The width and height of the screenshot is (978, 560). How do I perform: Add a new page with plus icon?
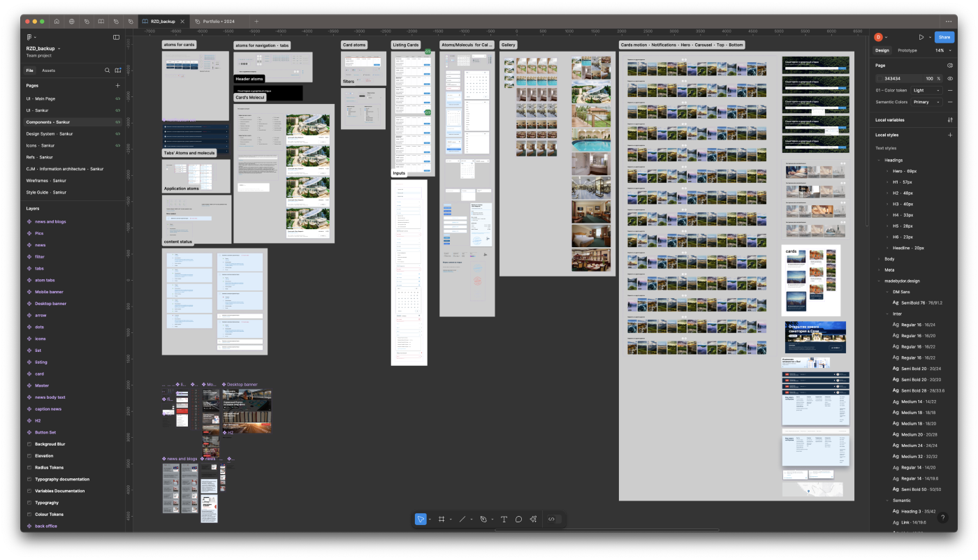tap(117, 85)
